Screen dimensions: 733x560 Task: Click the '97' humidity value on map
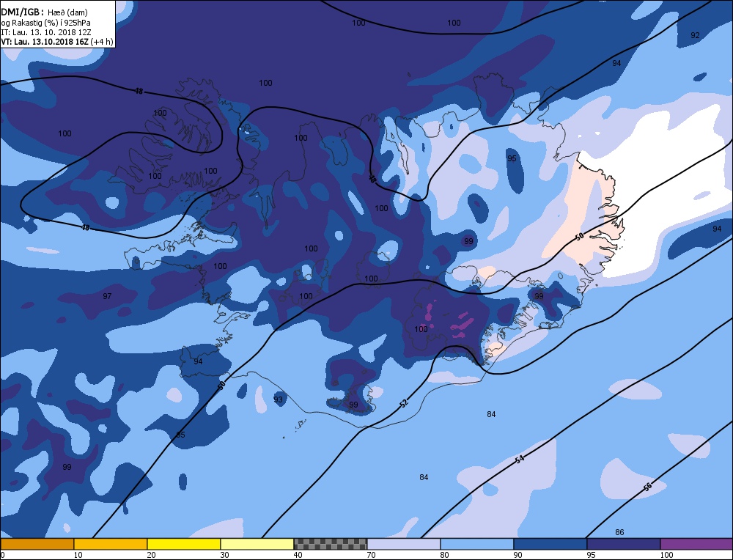click(107, 296)
